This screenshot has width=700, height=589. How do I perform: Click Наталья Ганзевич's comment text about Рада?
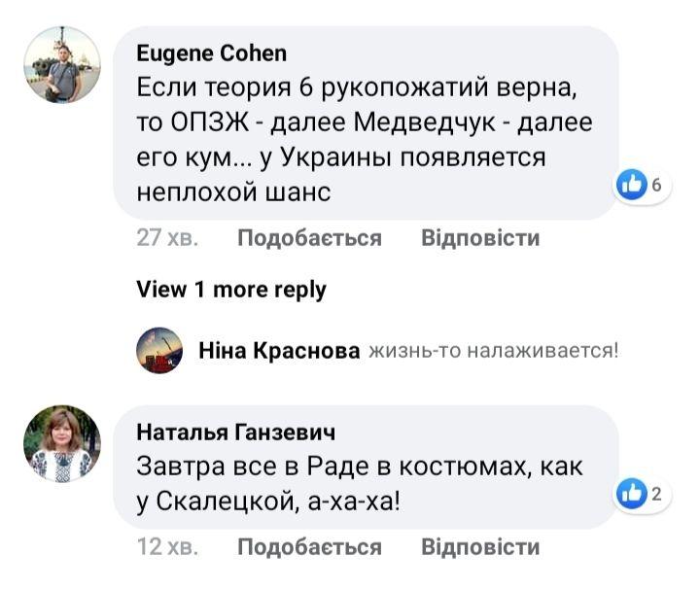point(360,482)
